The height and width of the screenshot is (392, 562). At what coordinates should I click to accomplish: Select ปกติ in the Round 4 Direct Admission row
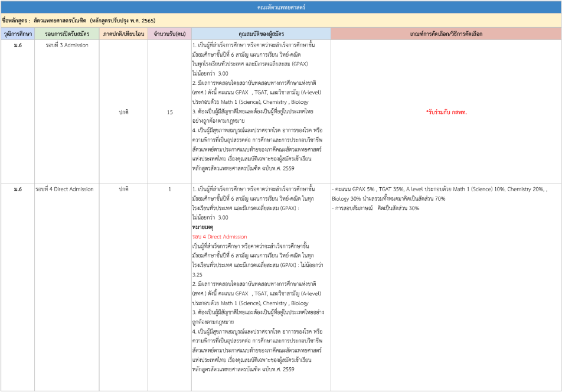click(123, 189)
